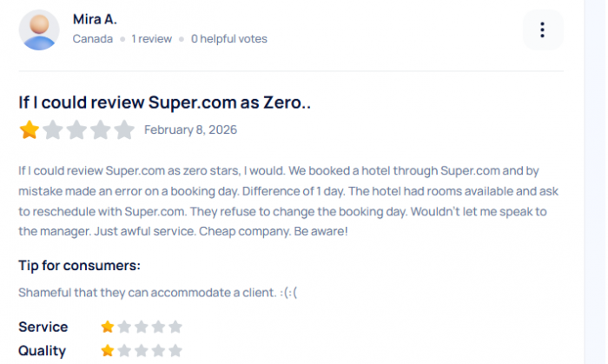Click the gold star in Service rating
Image resolution: width=608 pixels, height=364 pixels.
click(x=108, y=328)
